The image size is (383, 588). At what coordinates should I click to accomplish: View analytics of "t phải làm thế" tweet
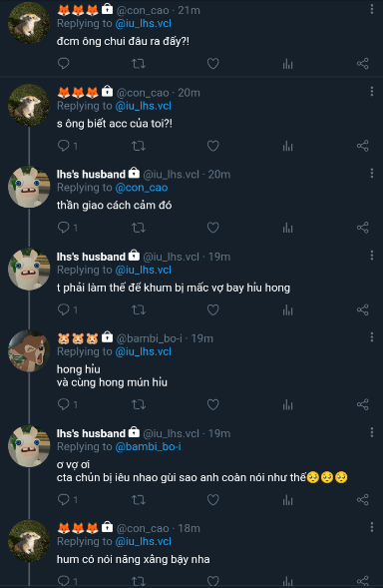click(288, 309)
